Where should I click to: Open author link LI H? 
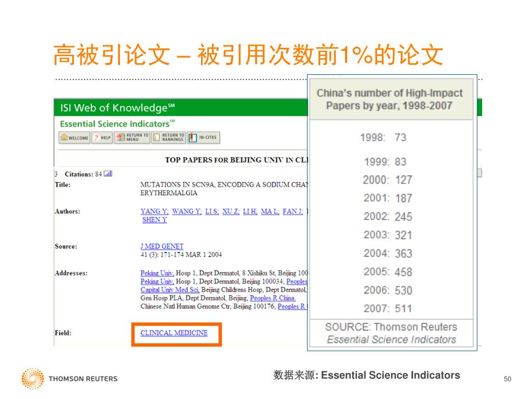pyautogui.click(x=250, y=211)
